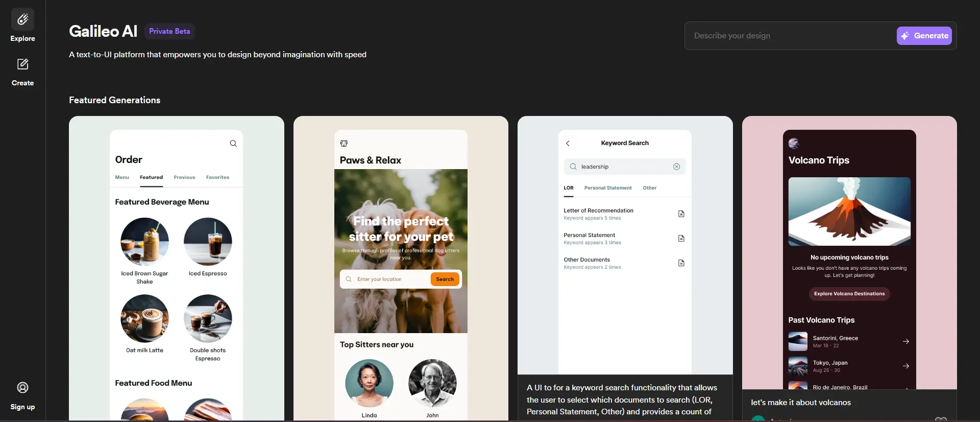Open Linda's sitter profile photo
This screenshot has height=422, width=980.
click(x=369, y=383)
